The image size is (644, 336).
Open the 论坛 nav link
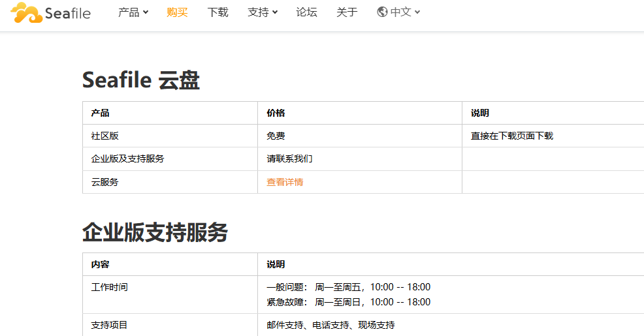pos(306,12)
